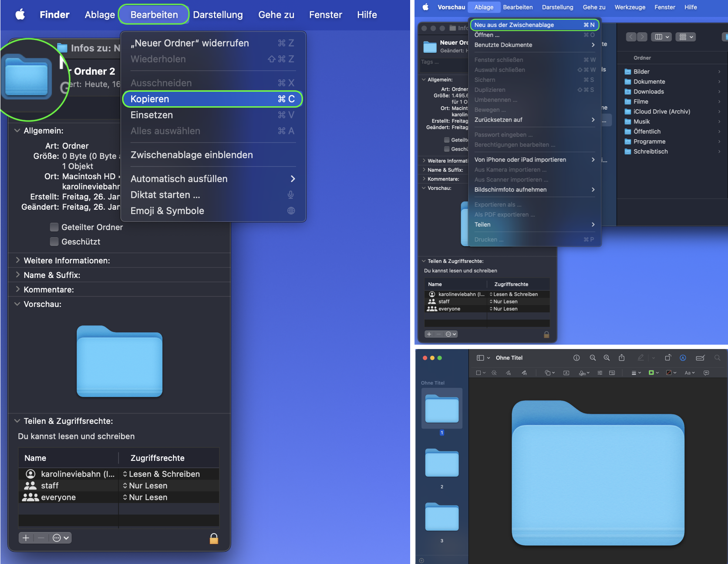Click the rotate icon in Preview toolbar
This screenshot has width=728, height=564.
point(667,358)
